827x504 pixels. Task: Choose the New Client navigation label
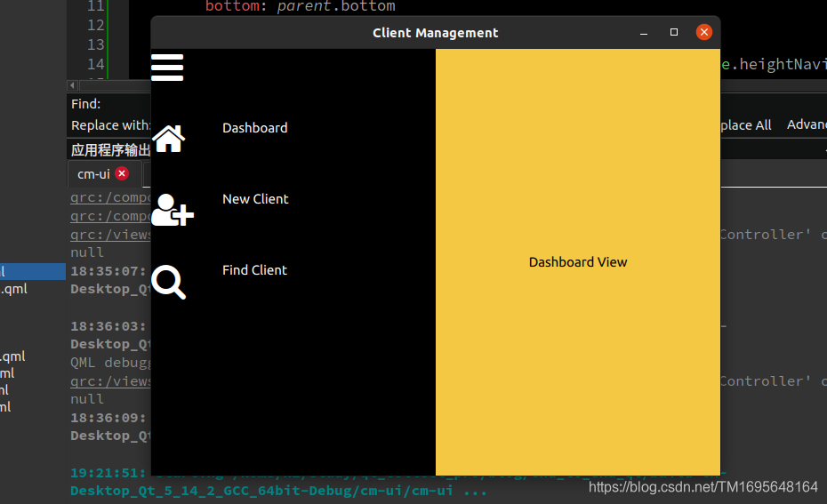click(255, 199)
